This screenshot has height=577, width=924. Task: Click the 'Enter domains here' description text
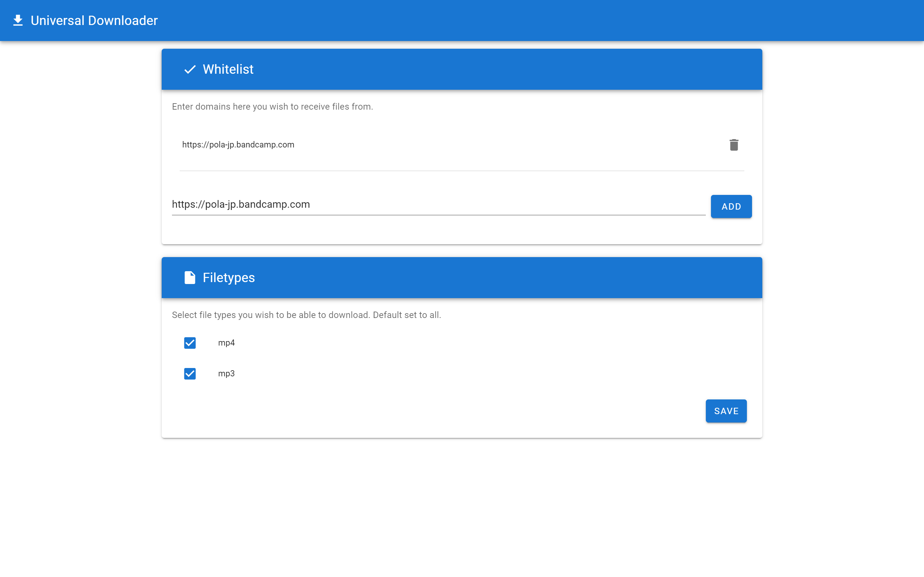point(272,106)
